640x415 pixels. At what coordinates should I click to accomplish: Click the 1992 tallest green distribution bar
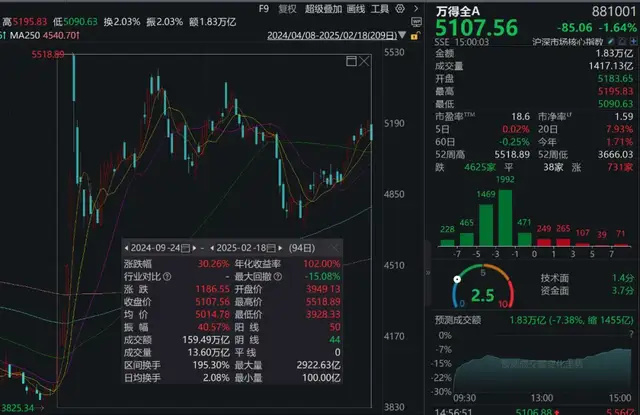[505, 218]
